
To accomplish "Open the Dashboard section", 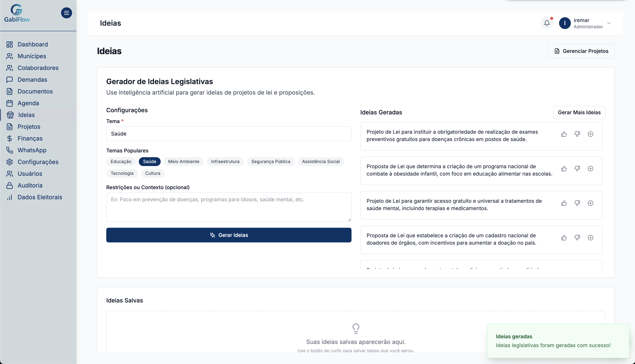I will tap(33, 44).
